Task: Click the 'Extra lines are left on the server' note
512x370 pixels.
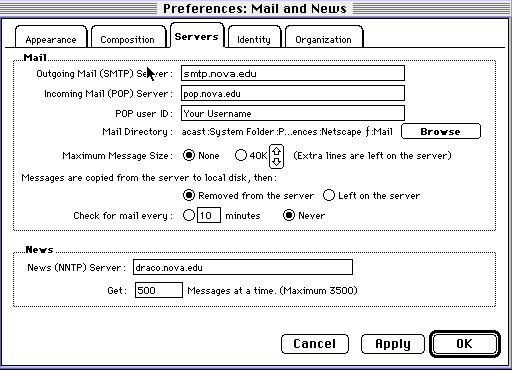Action: click(372, 156)
